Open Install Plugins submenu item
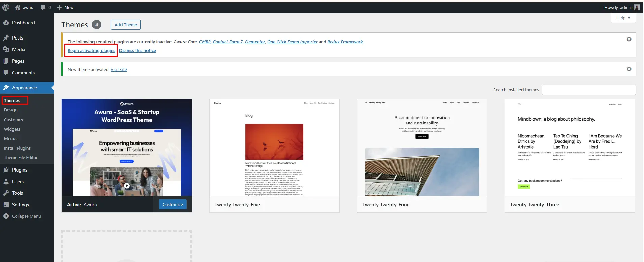This screenshot has width=644, height=262. (17, 148)
